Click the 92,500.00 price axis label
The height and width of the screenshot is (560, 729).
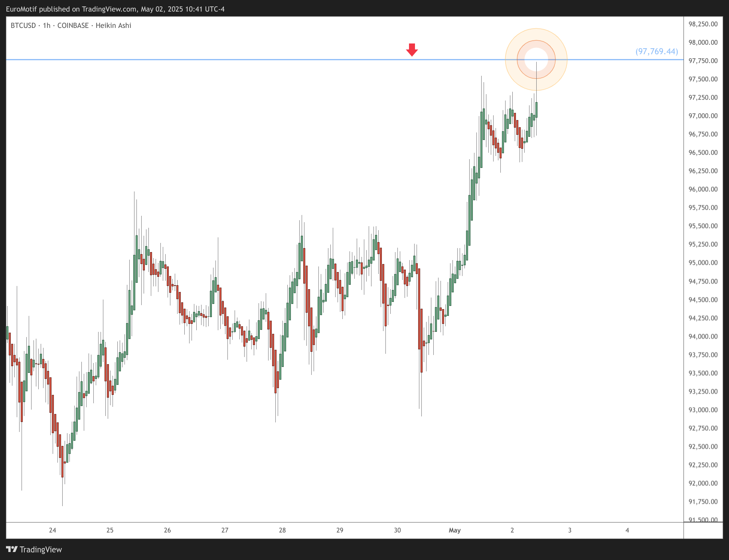point(703,446)
